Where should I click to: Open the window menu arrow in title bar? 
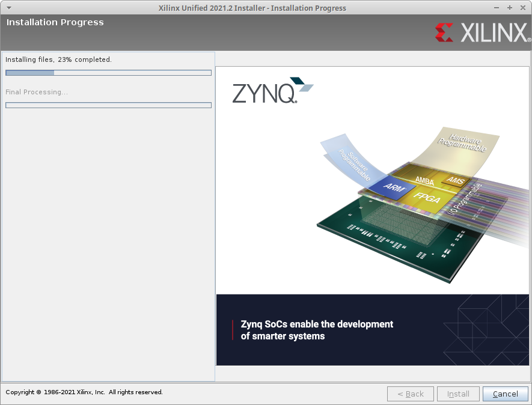(x=8, y=8)
